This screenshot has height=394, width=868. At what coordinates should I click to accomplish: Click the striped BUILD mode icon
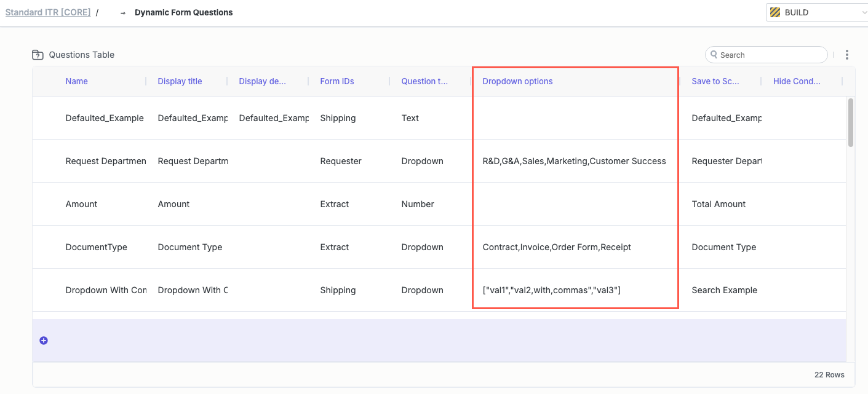click(775, 12)
